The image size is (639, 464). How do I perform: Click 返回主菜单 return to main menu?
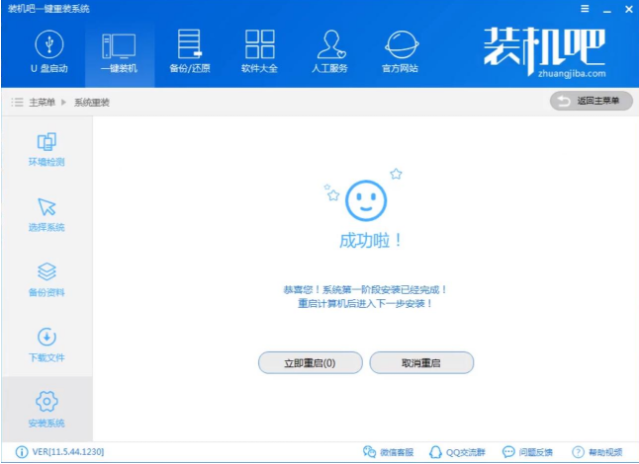tap(591, 101)
